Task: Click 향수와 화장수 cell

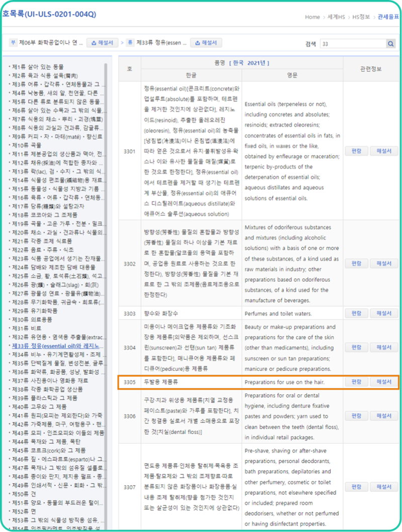Action: tap(191, 313)
